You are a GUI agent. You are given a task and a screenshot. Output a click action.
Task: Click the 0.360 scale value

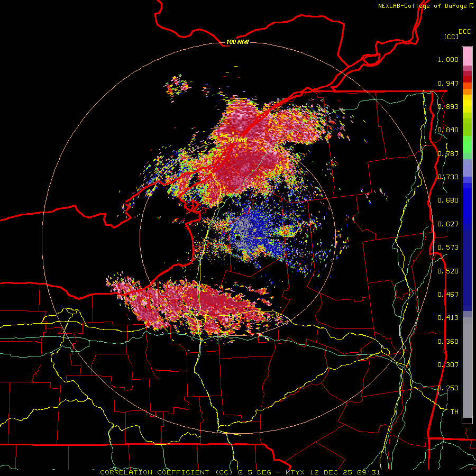point(448,342)
